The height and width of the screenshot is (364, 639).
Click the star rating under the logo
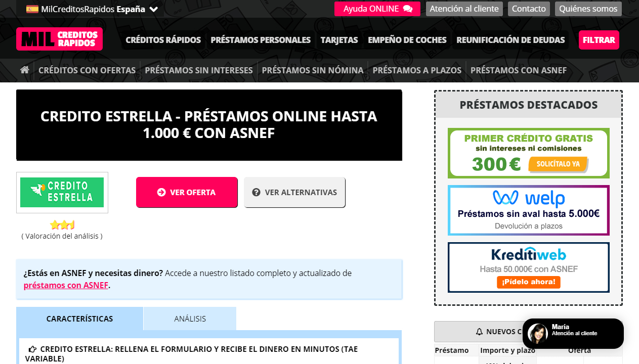(62, 225)
